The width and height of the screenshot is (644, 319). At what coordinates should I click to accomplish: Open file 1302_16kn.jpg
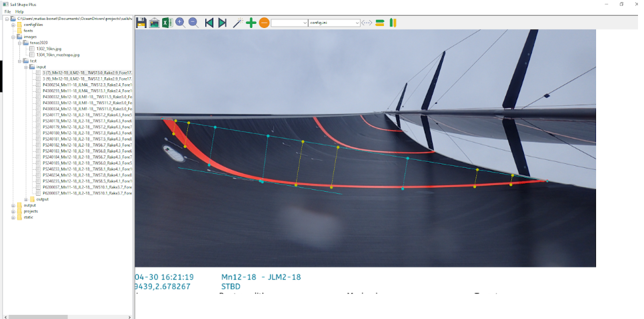[x=49, y=49]
